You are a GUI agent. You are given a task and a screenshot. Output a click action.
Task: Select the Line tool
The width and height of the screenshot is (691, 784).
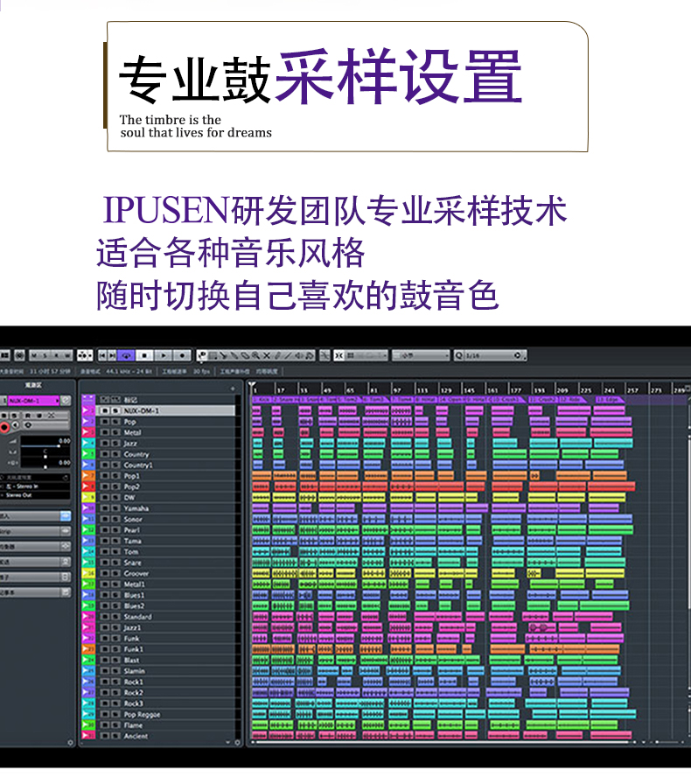pyautogui.click(x=288, y=355)
